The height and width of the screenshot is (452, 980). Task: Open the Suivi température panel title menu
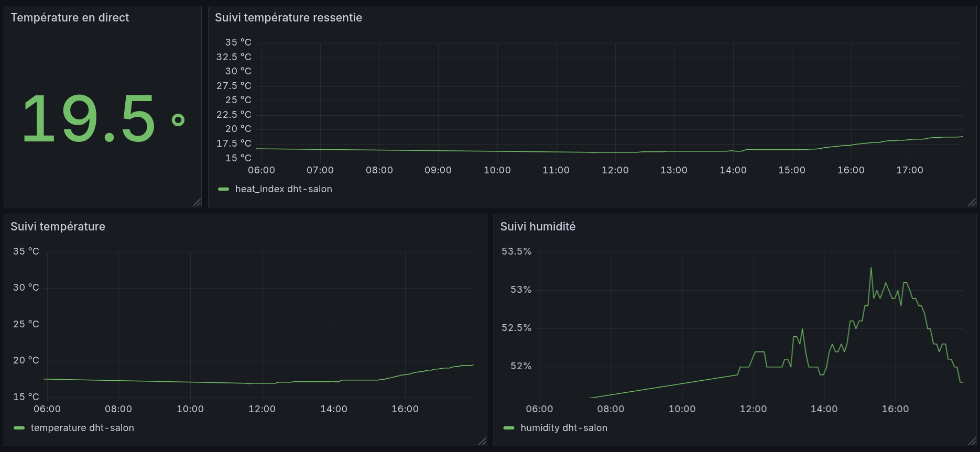coord(58,227)
